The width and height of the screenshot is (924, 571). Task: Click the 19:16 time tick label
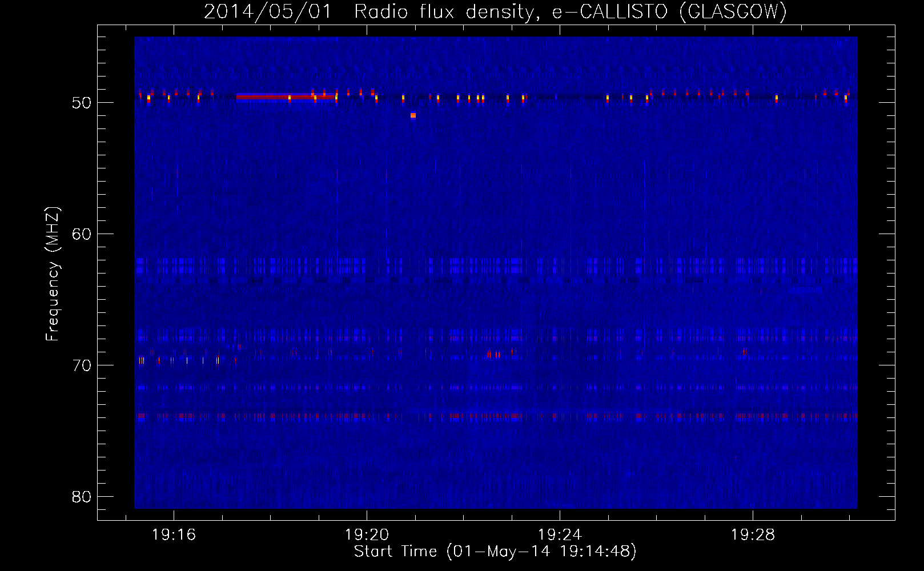174,535
